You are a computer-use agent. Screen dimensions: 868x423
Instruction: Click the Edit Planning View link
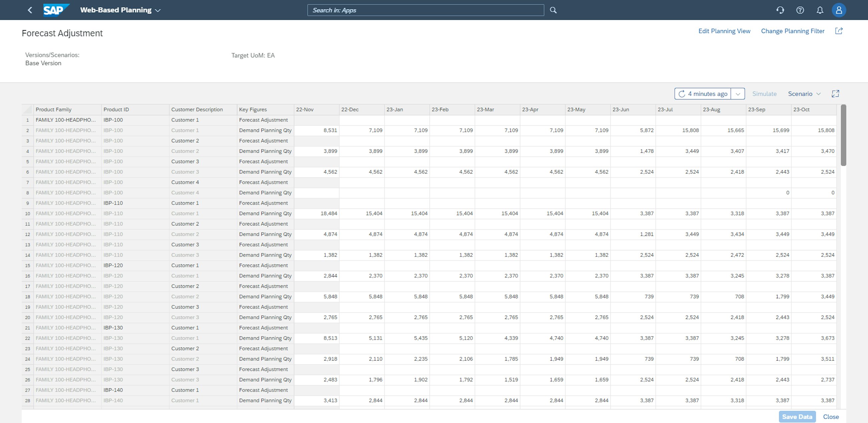tap(724, 31)
